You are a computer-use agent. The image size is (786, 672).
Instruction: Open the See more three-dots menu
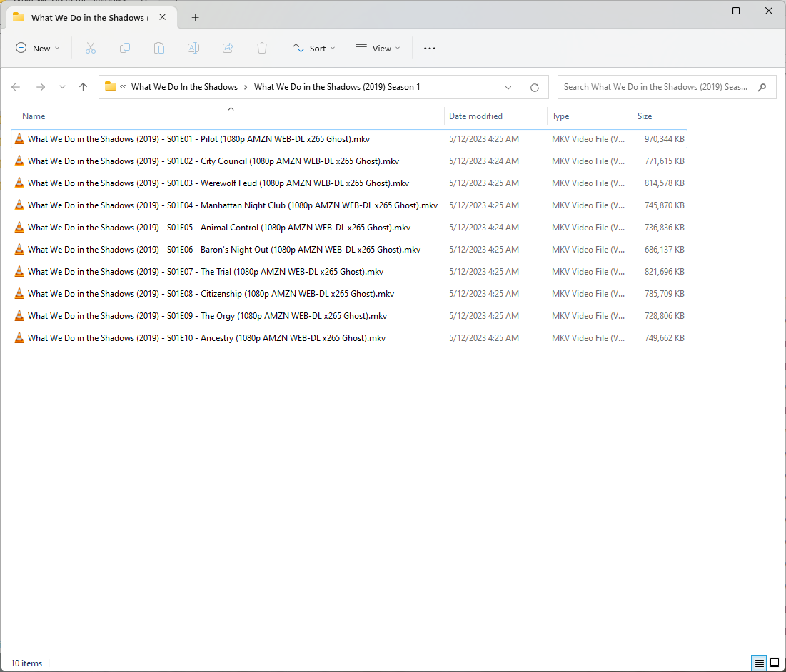point(430,48)
